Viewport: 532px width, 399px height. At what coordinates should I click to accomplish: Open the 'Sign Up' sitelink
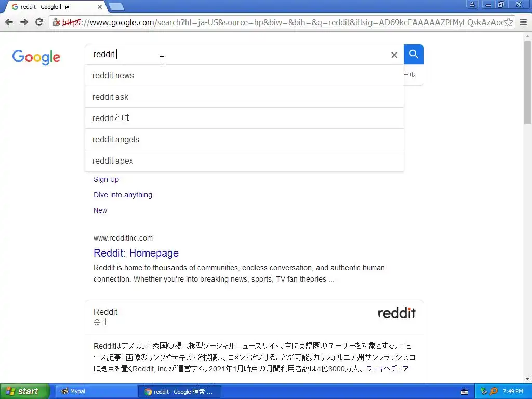[106, 179]
